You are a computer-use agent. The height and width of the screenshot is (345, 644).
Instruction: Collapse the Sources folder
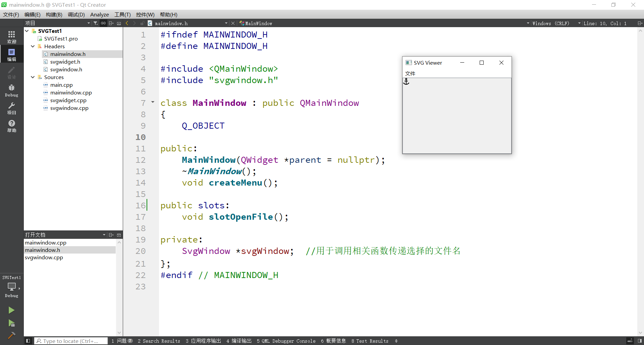pyautogui.click(x=33, y=77)
